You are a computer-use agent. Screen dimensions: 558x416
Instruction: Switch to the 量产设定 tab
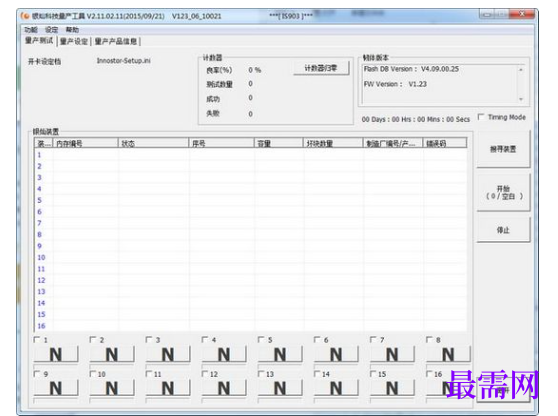click(74, 41)
